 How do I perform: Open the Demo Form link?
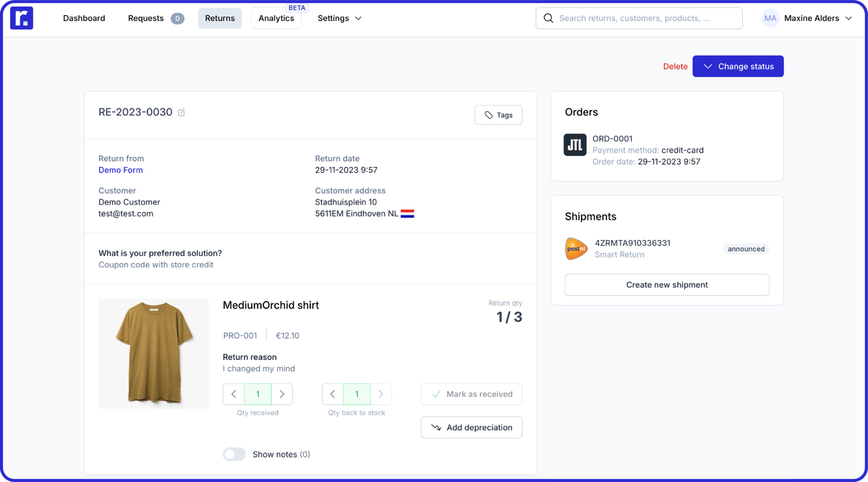[x=121, y=171]
